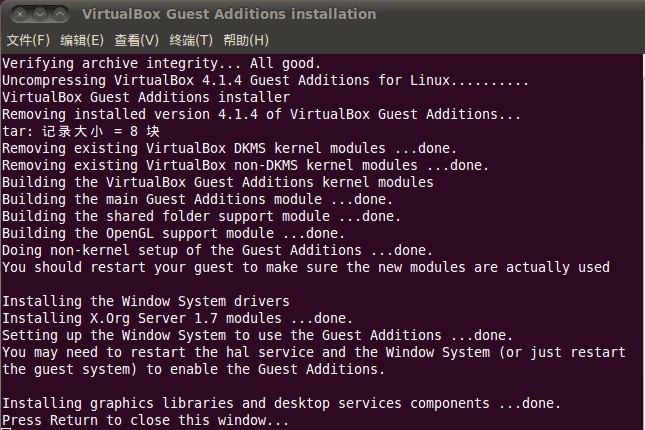Viewport: 645px width, 430px height.
Task: Click 'Doing non-kernel setup of the Guest Additions'
Action: click(217, 250)
